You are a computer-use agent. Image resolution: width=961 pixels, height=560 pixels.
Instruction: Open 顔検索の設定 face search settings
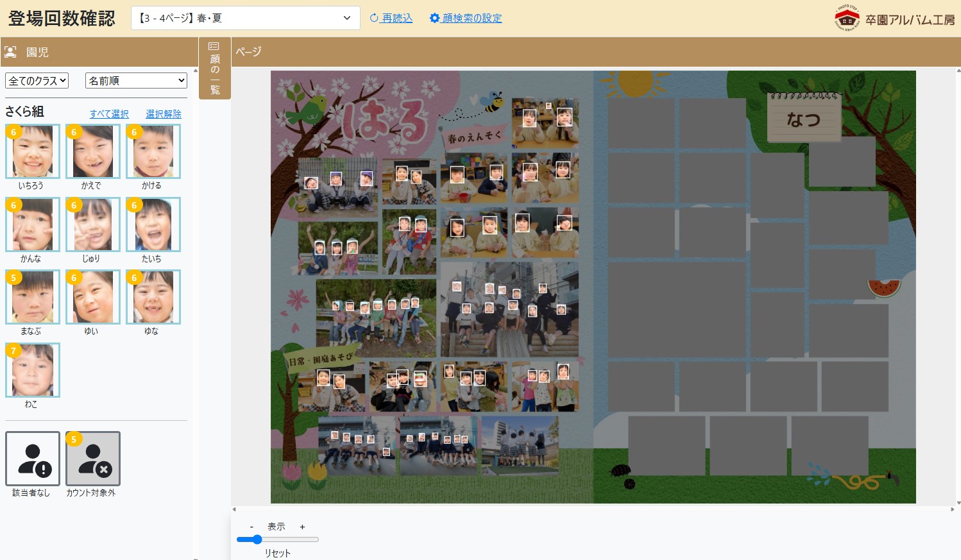[472, 18]
